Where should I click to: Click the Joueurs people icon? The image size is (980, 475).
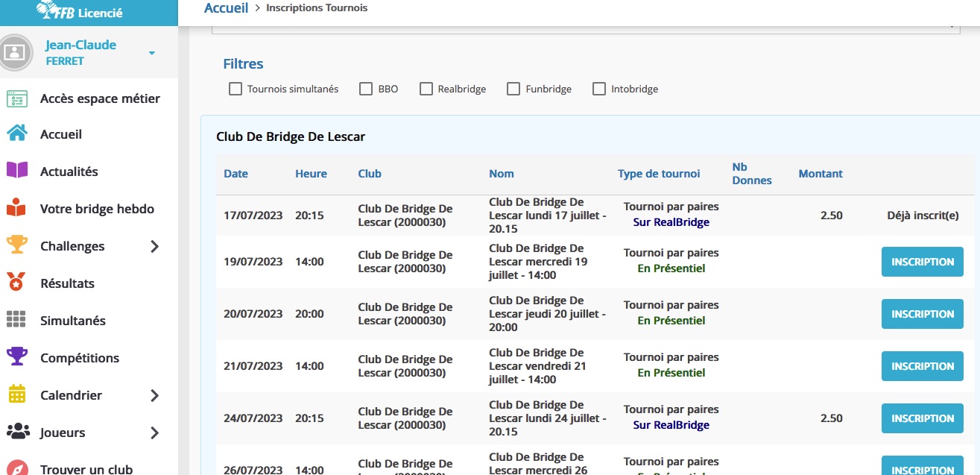18,432
